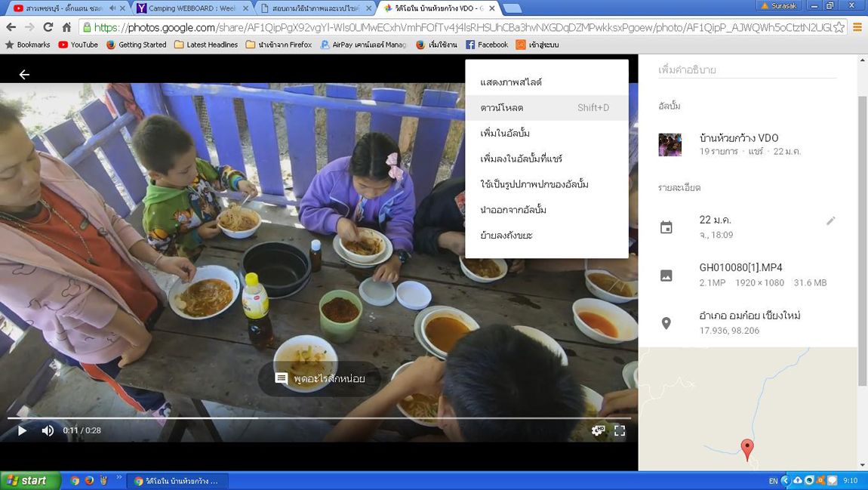Open YouTube bookmark

[78, 45]
